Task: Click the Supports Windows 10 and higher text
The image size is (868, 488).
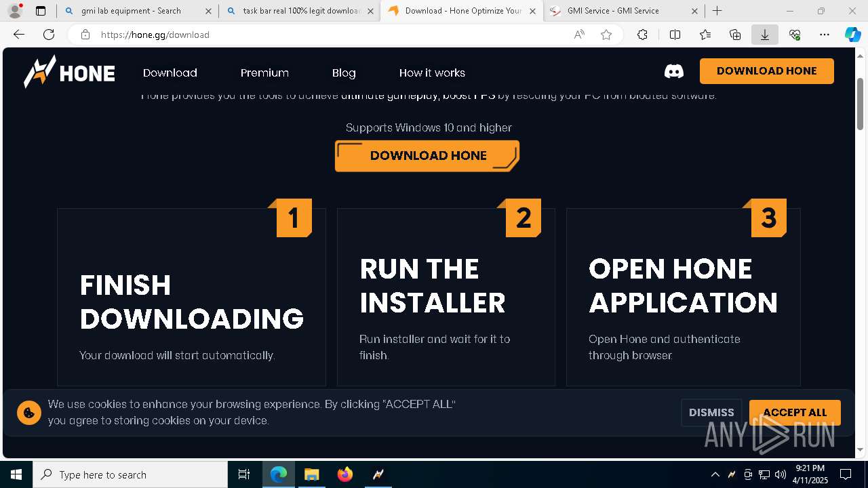Action: tap(429, 127)
